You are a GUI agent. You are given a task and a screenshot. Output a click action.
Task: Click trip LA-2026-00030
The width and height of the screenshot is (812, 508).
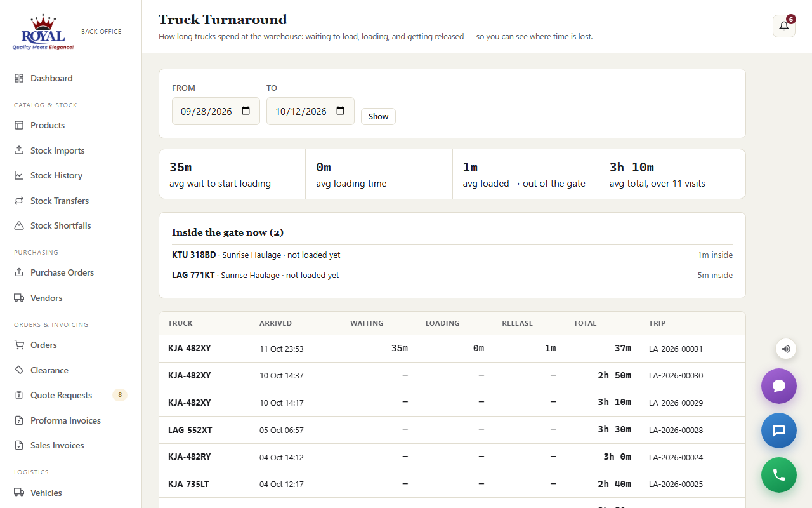point(676,375)
